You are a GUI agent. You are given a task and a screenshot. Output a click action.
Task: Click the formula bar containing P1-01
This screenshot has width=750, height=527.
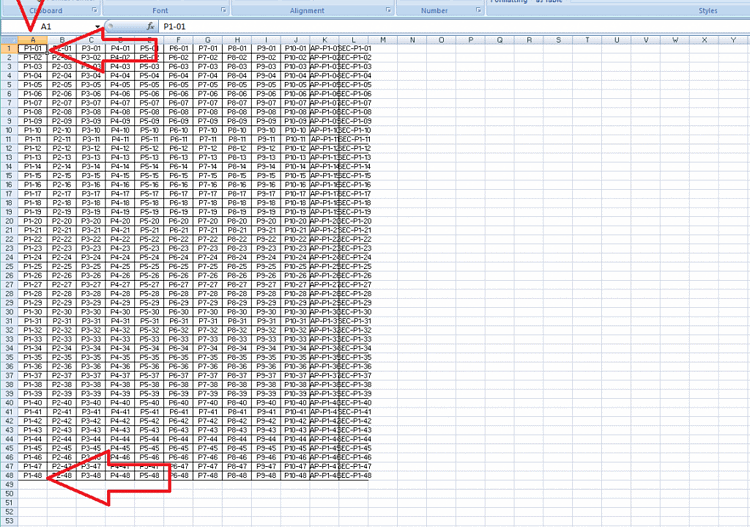[453, 27]
